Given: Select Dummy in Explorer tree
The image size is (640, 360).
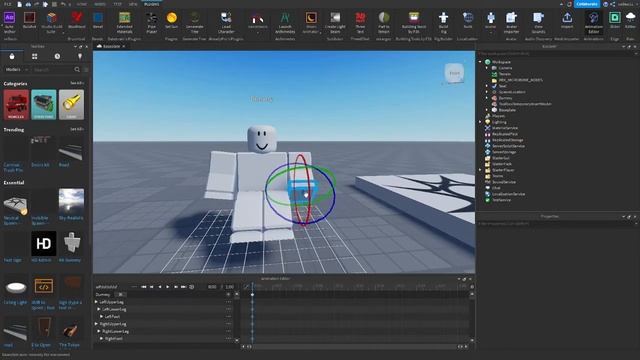Looking at the screenshot, I should click(x=505, y=98).
